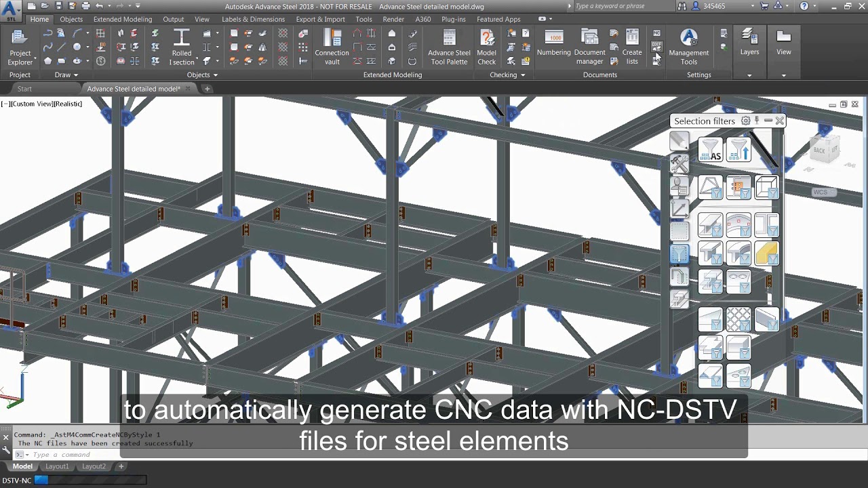Open the Numbering tool
This screenshot has height=488, width=868.
pyautogui.click(x=553, y=45)
